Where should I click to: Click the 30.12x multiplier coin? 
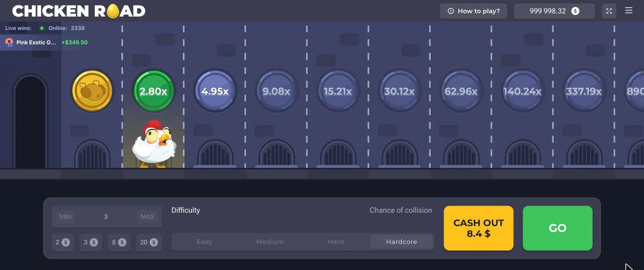[399, 91]
